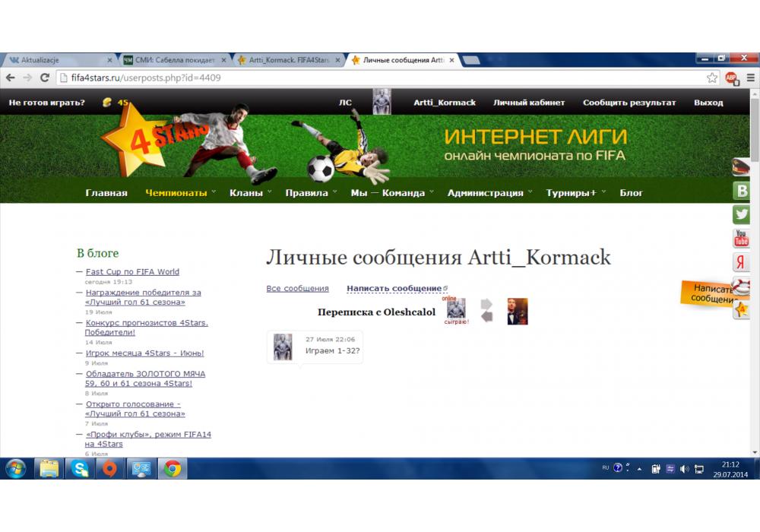Open Skype from the taskbar
The image size is (760, 532).
click(80, 469)
